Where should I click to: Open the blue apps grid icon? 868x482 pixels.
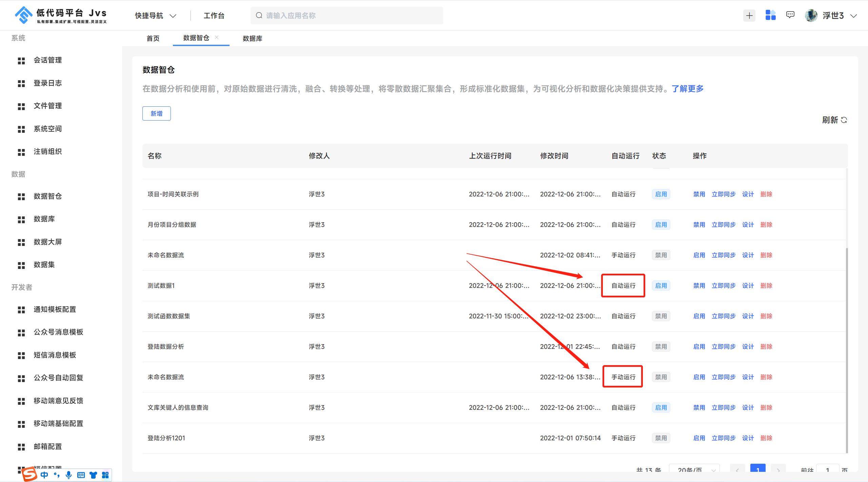click(770, 15)
